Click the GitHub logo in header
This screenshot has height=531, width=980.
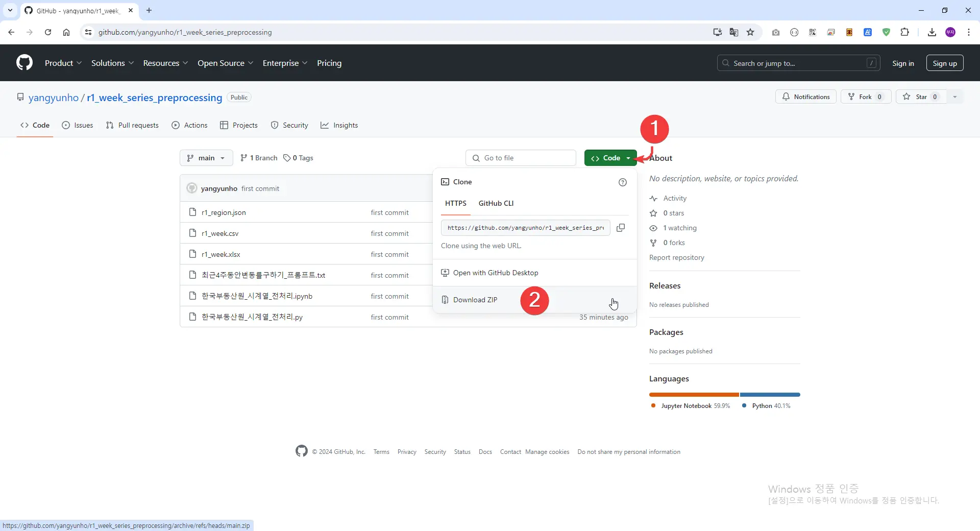[24, 63]
